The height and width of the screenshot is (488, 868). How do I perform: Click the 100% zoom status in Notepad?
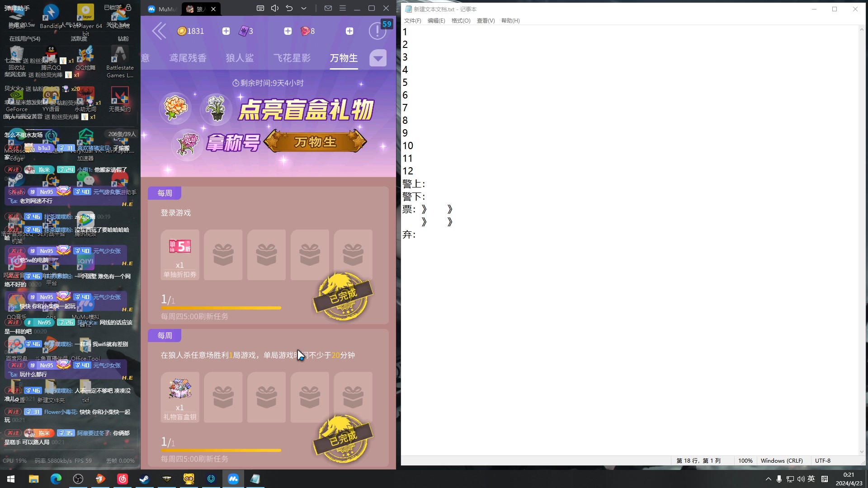745,461
